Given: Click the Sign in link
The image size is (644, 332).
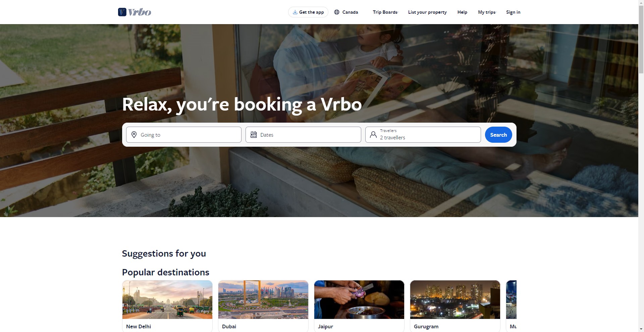Looking at the screenshot, I should (513, 12).
